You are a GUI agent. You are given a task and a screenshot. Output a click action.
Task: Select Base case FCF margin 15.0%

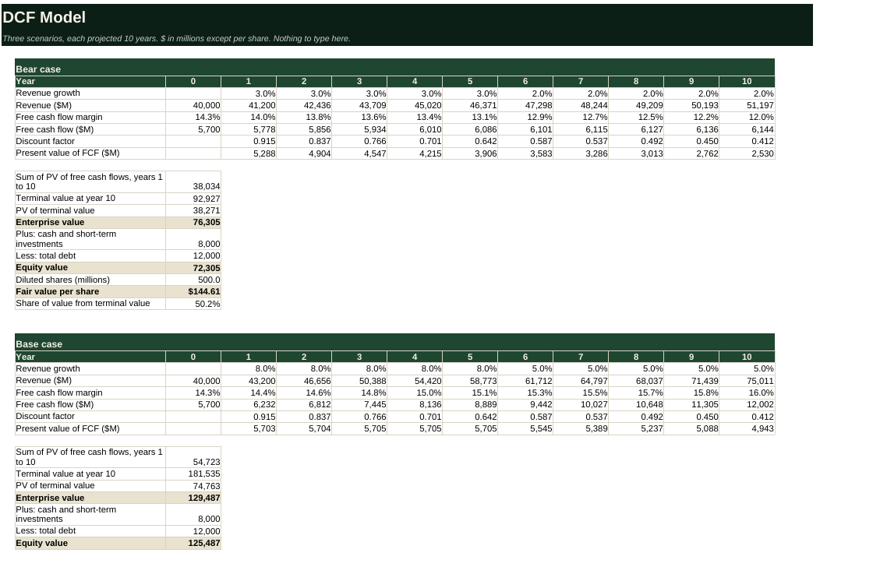click(415, 393)
